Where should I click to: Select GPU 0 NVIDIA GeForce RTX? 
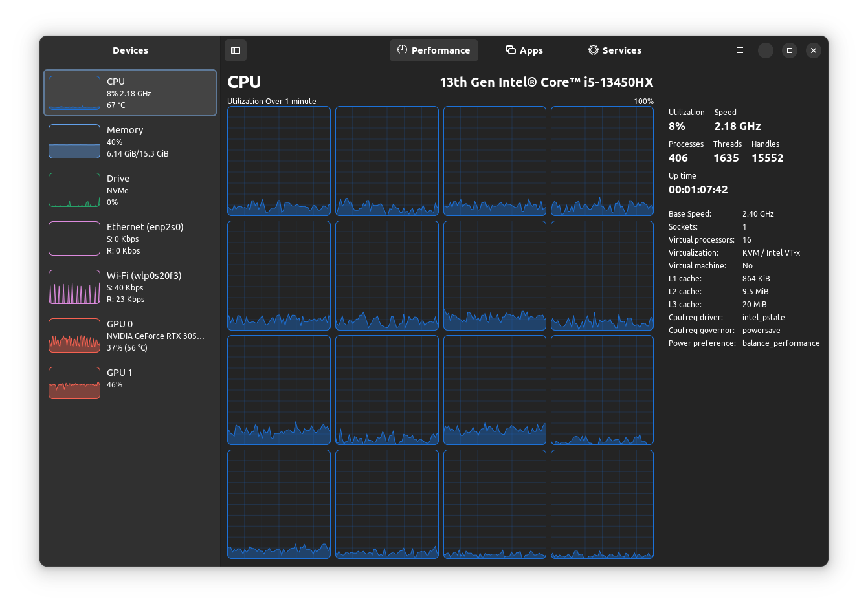tap(129, 335)
